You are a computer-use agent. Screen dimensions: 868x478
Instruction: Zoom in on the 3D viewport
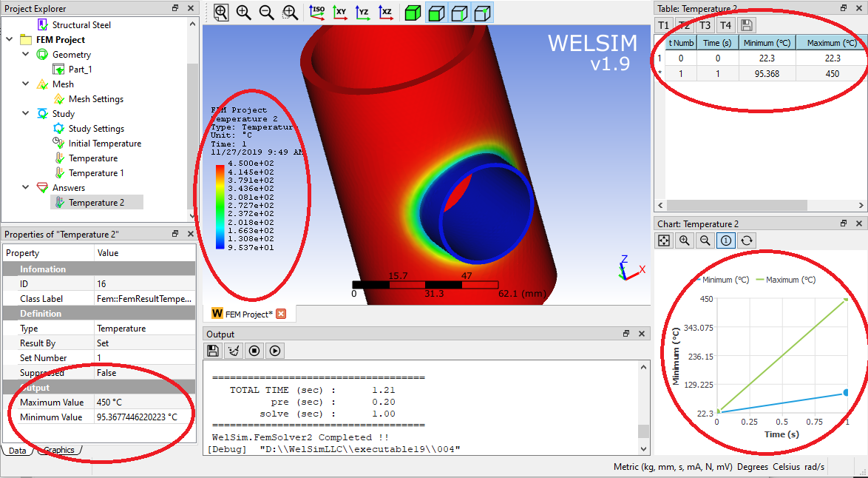[x=243, y=13]
